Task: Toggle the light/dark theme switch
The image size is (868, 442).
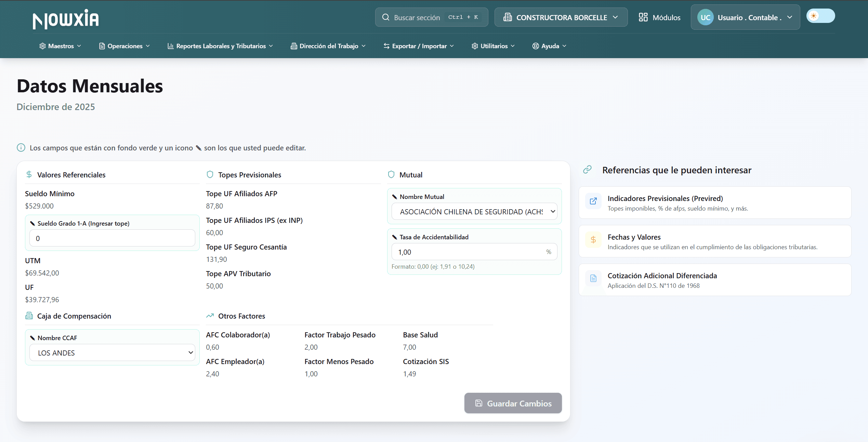Action: (820, 16)
